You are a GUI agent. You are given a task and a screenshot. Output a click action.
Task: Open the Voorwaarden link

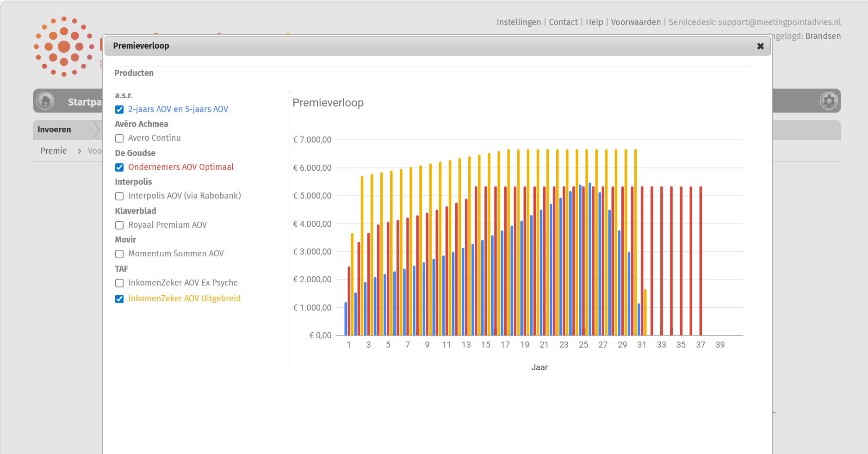click(x=636, y=22)
